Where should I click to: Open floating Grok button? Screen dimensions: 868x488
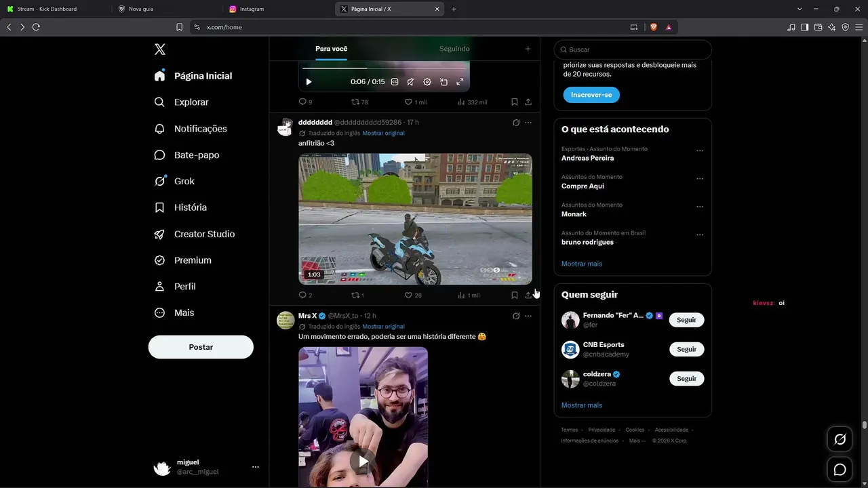coord(840,440)
